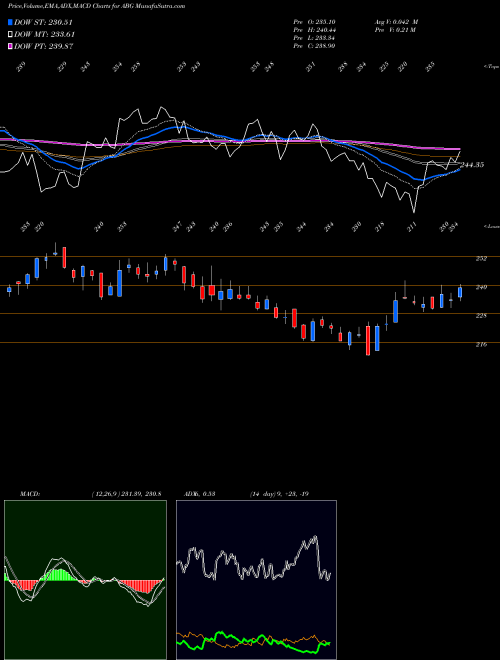The image size is (500, 660).
Task: Select the 'DOW ST: 230.51' legend label
Action: click(x=44, y=22)
